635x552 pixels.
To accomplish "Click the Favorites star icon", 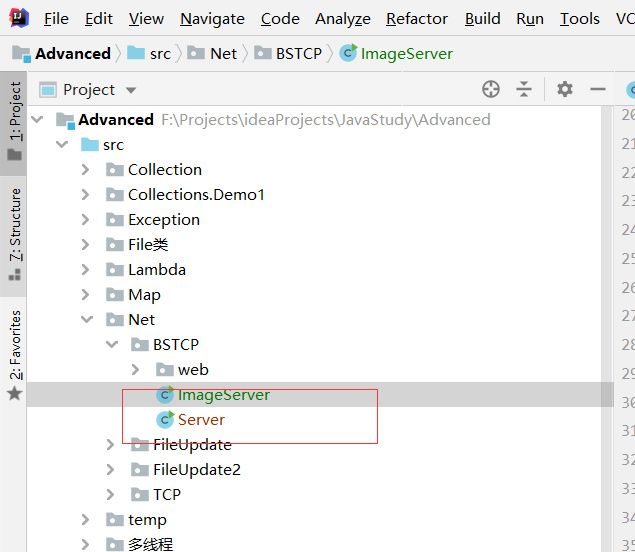I will click(15, 393).
